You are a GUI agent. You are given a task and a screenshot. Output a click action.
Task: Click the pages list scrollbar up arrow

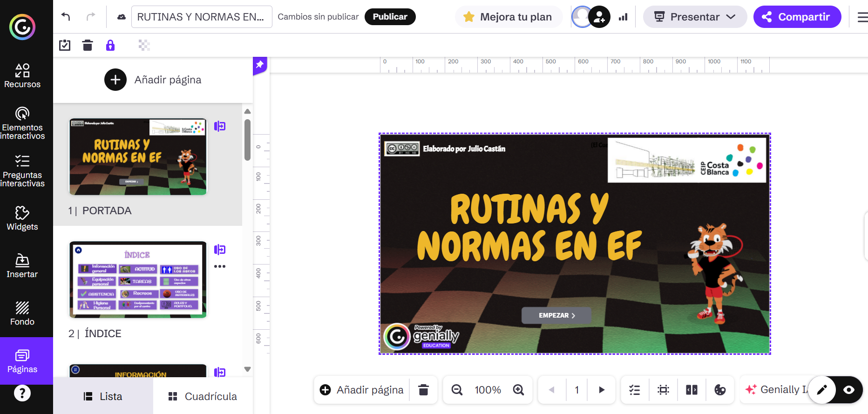point(248,111)
